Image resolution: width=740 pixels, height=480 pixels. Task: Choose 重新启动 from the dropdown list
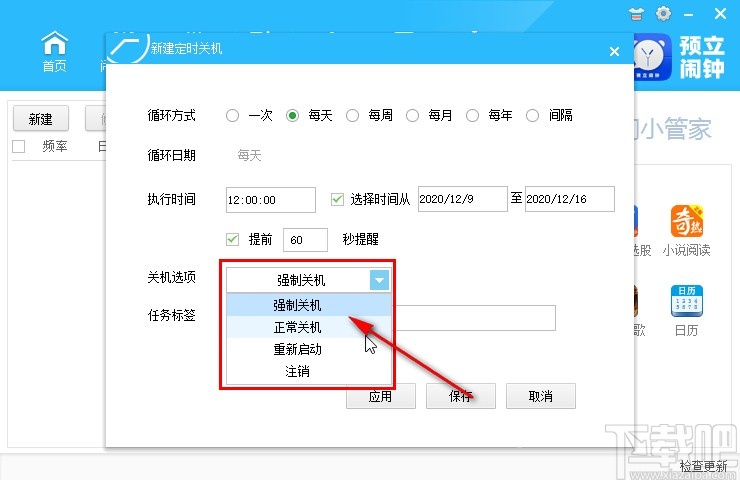pyautogui.click(x=309, y=349)
